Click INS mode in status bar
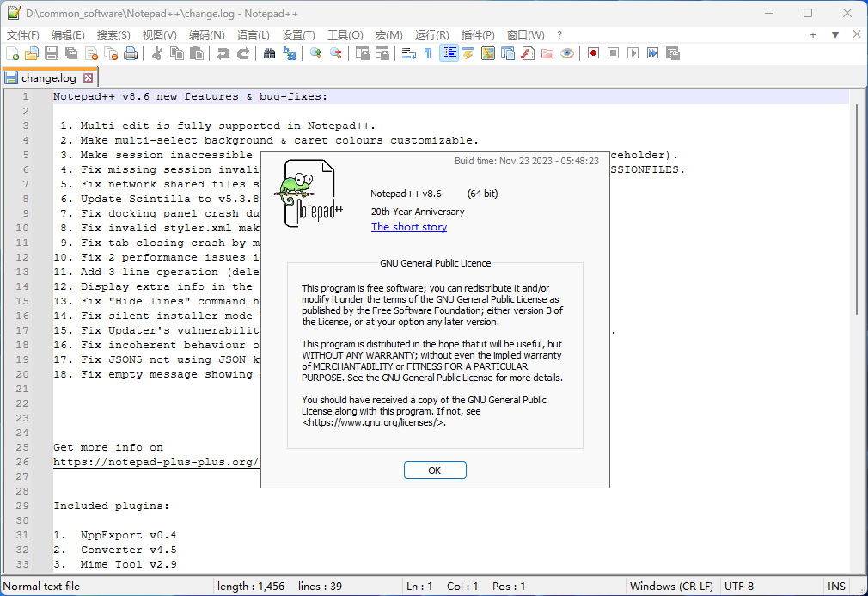 coord(836,586)
